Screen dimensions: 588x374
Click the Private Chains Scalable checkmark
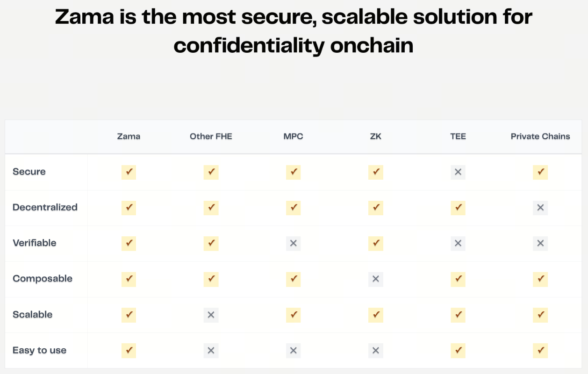540,315
